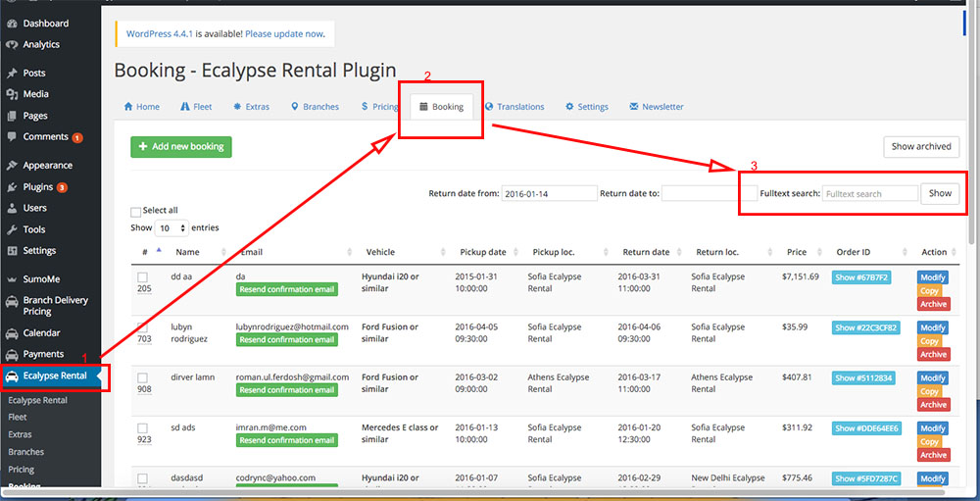Click the Branches tab map pin icon
980x501 pixels.
coord(295,106)
